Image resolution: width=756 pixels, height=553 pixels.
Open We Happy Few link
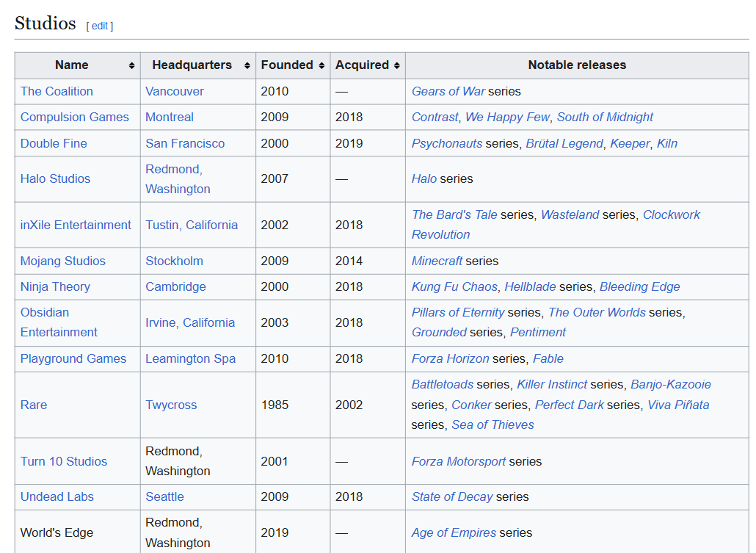click(x=507, y=118)
